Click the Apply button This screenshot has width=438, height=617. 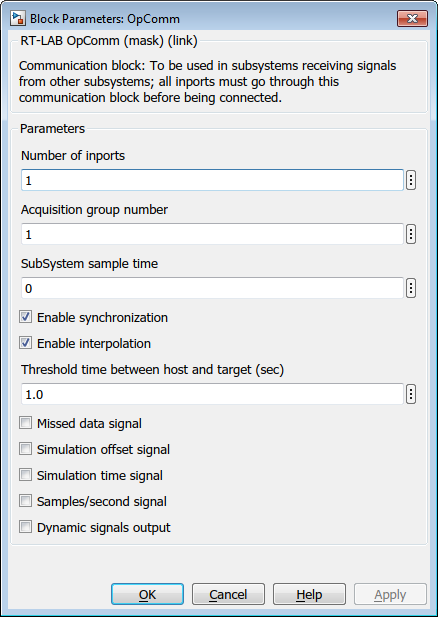tap(390, 594)
